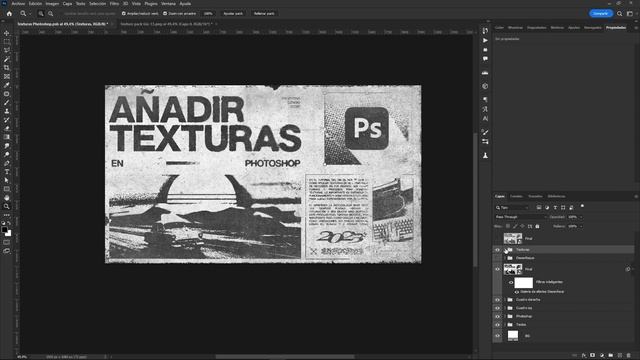The height and width of the screenshot is (360, 640).
Task: Select the Lasso tool
Action: [x=7, y=50]
